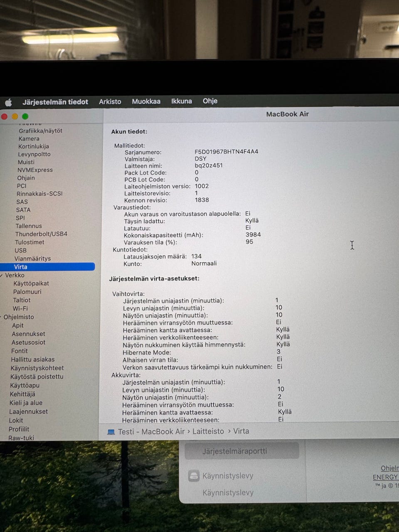Select Ohjain in sidebar

pos(26,178)
